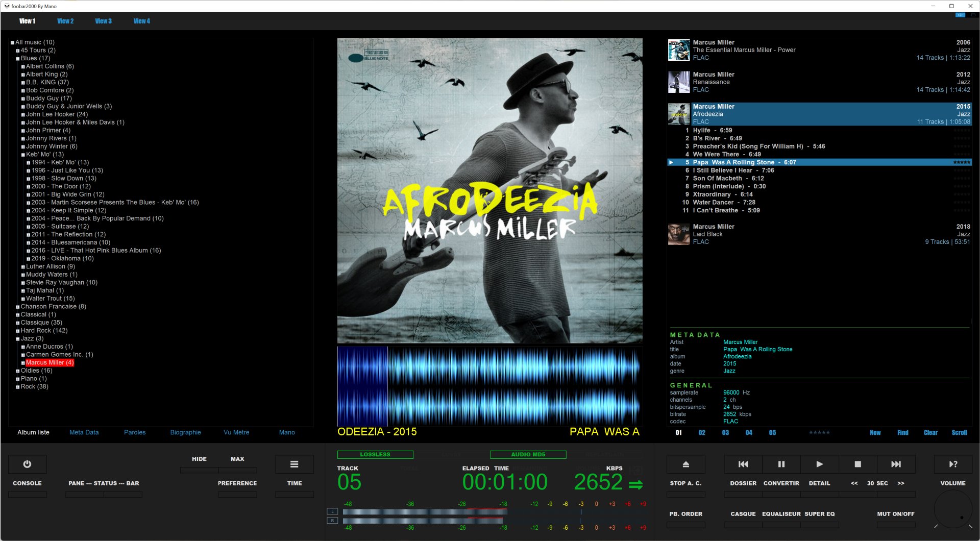Click the R channel indicator of VU meter
The width and height of the screenshot is (980, 541).
332,521
